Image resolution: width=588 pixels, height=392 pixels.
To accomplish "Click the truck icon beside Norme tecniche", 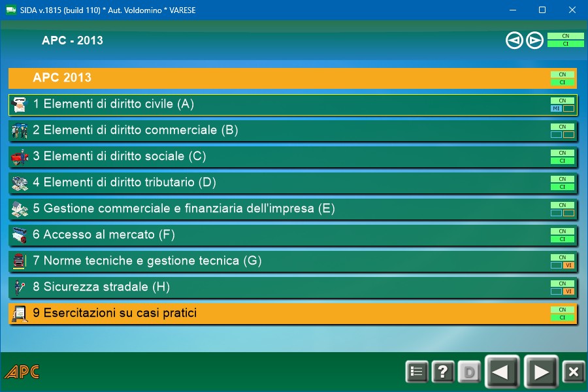I will click(20, 261).
